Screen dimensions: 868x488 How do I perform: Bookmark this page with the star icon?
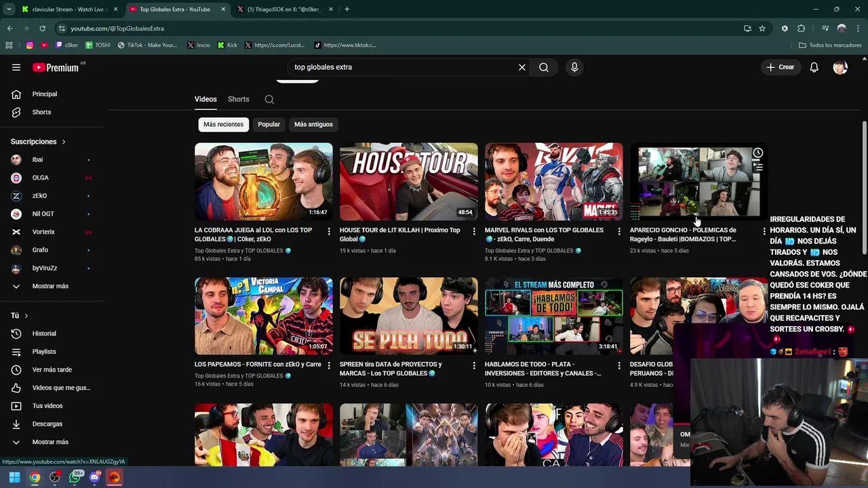point(762,28)
